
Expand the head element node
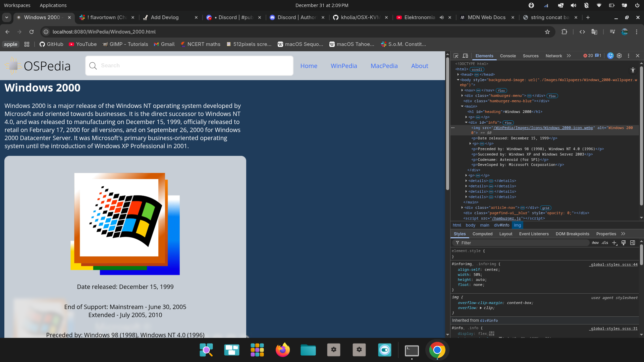[x=458, y=74]
